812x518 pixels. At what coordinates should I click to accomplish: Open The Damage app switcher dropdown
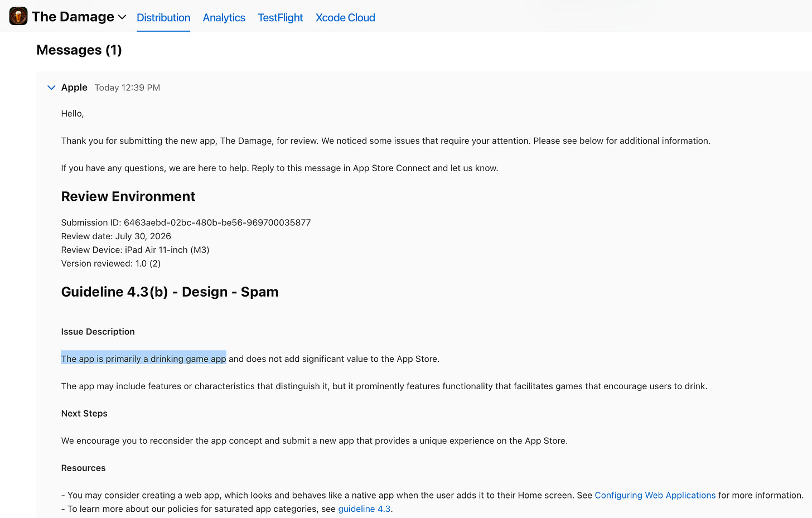click(122, 17)
